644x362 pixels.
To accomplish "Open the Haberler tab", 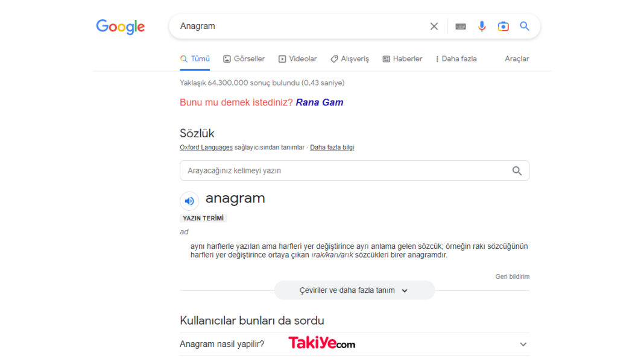I will pyautogui.click(x=403, y=58).
